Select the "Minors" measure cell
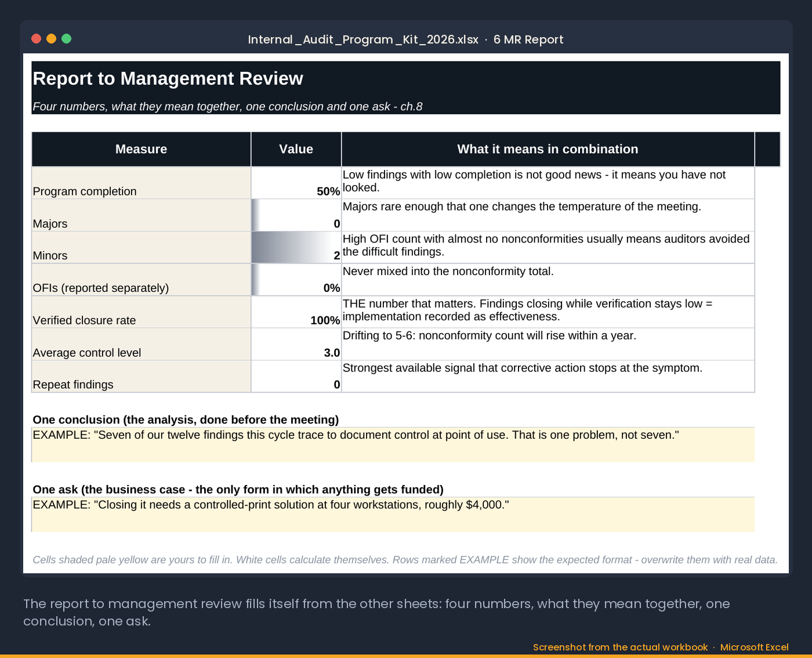 pos(141,248)
